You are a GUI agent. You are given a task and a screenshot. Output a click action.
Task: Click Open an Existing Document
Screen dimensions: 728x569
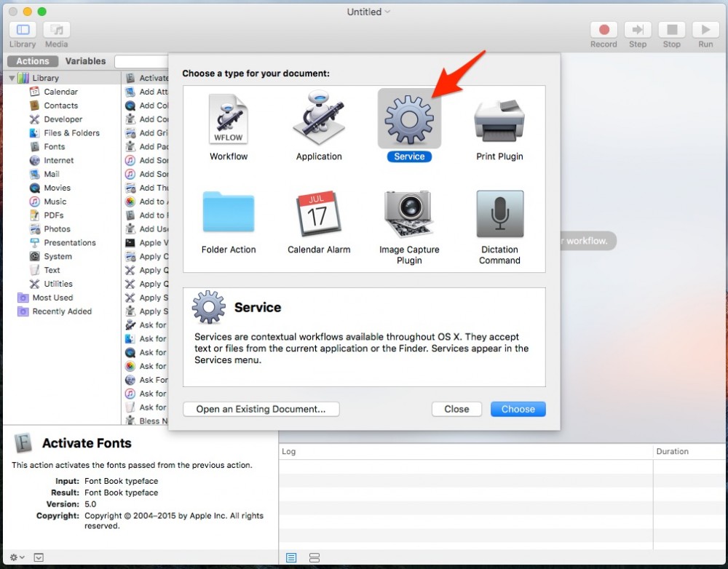point(261,409)
